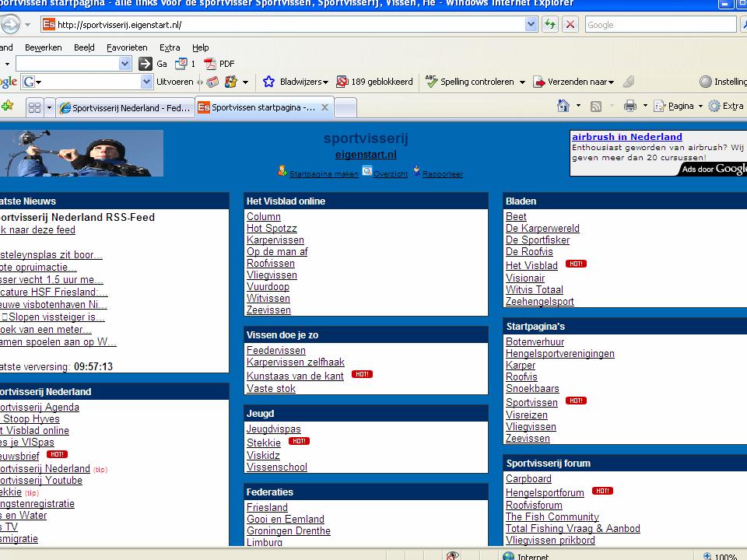Click the Refresh page icon
Screen dimensions: 747x560
(x=550, y=25)
